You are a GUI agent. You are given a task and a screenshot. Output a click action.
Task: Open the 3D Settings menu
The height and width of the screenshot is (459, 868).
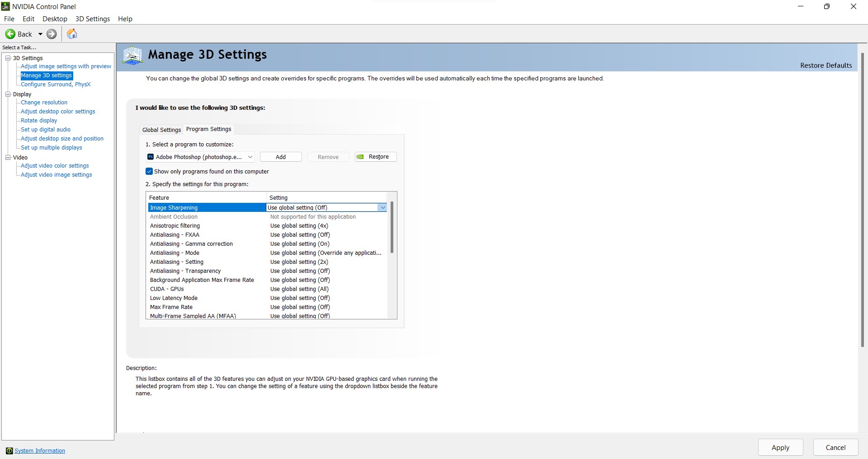point(93,19)
